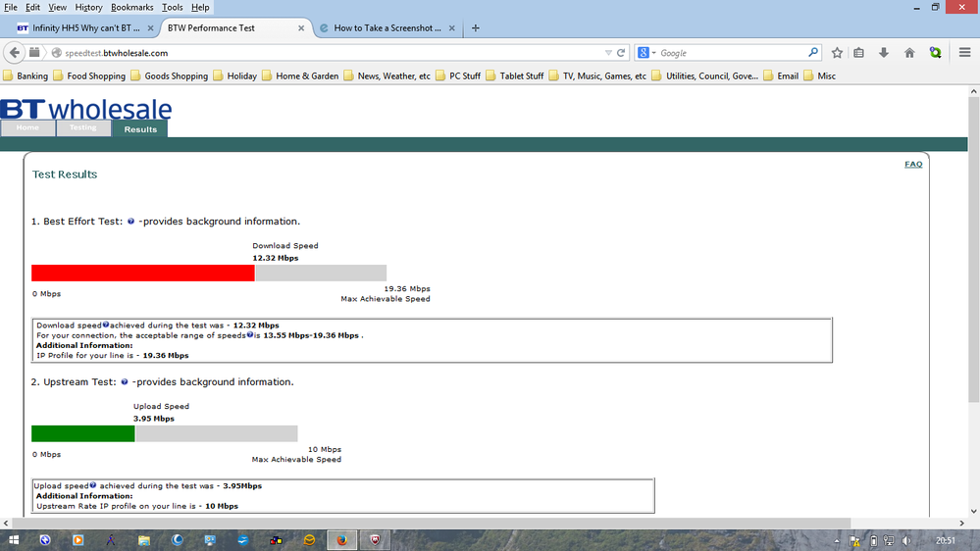980x551 pixels.
Task: Open the Edit menu
Action: 32,8
